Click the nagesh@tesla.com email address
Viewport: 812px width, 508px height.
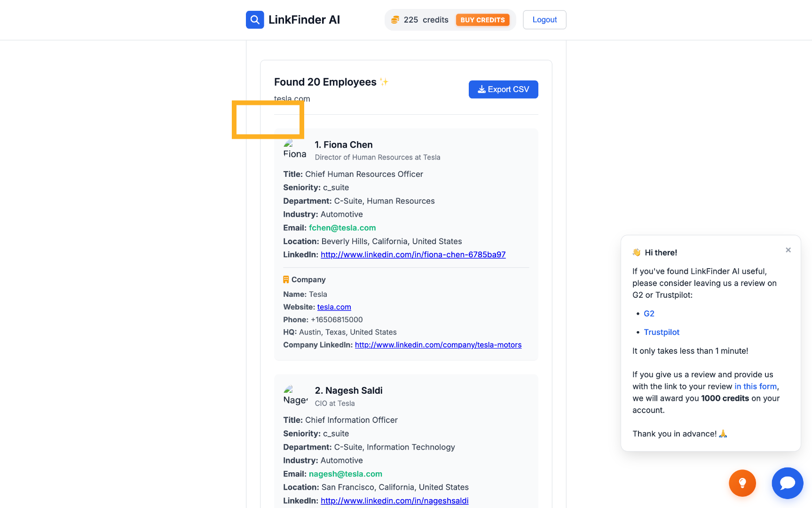click(346, 474)
